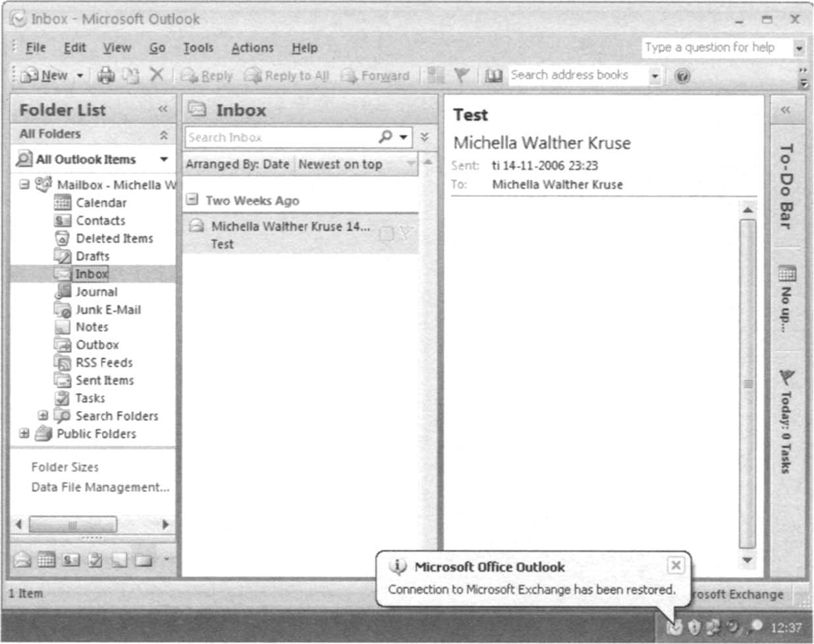Click the Arranged By: Date header
Image resolution: width=814 pixels, height=644 pixels.
[x=238, y=165]
